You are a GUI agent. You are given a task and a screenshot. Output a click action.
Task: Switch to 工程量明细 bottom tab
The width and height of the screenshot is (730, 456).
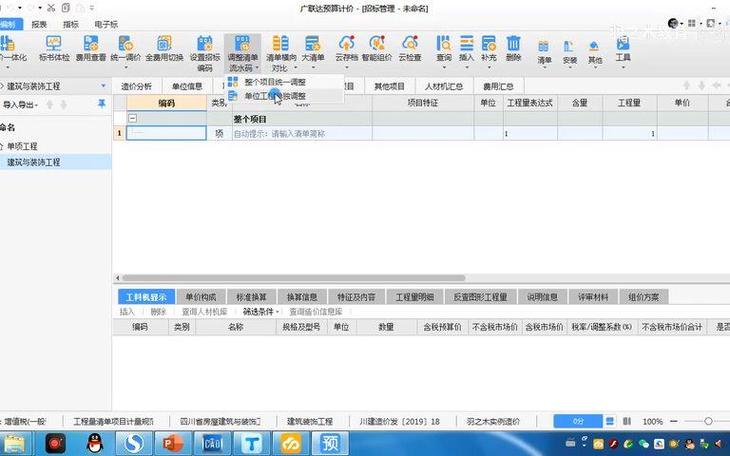[414, 297]
